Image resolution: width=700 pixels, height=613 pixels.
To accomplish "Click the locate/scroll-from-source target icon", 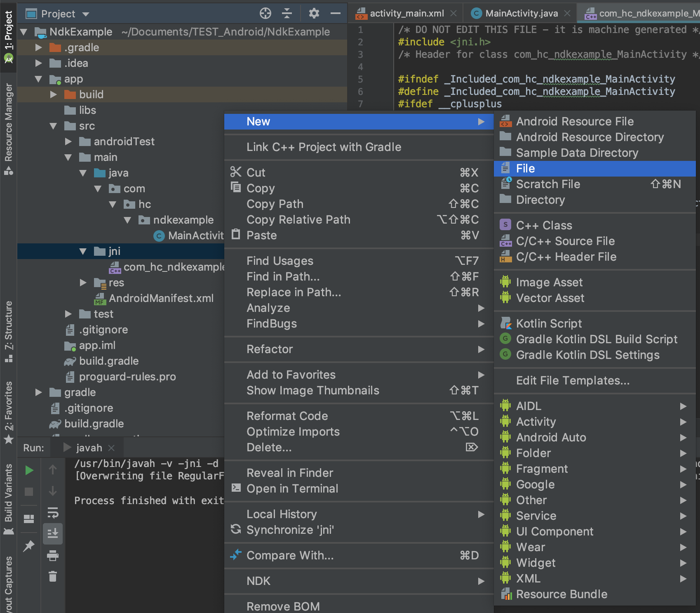I will (265, 14).
